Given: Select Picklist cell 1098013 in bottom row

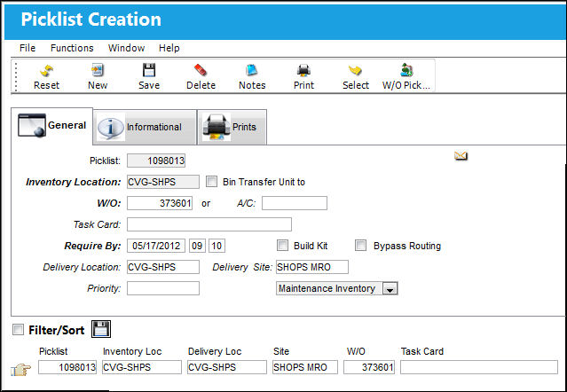Looking at the screenshot, I should [x=67, y=367].
